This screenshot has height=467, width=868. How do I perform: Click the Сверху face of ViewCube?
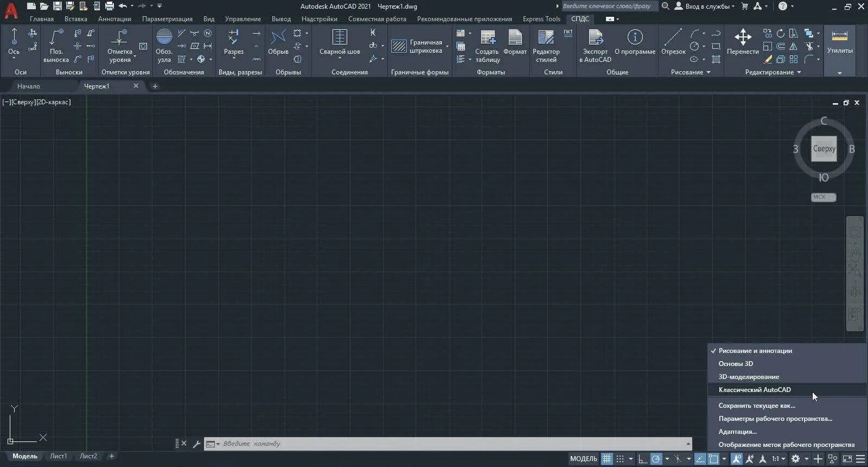[824, 149]
